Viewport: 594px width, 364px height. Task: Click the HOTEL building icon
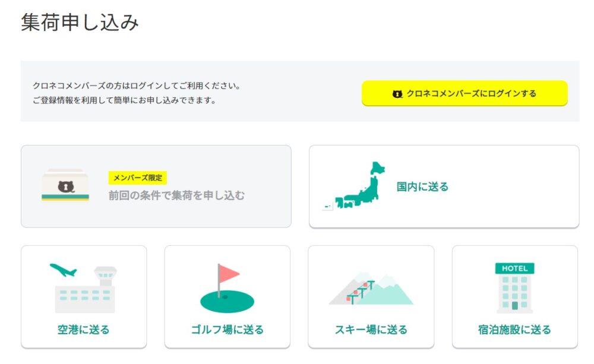[x=514, y=288]
